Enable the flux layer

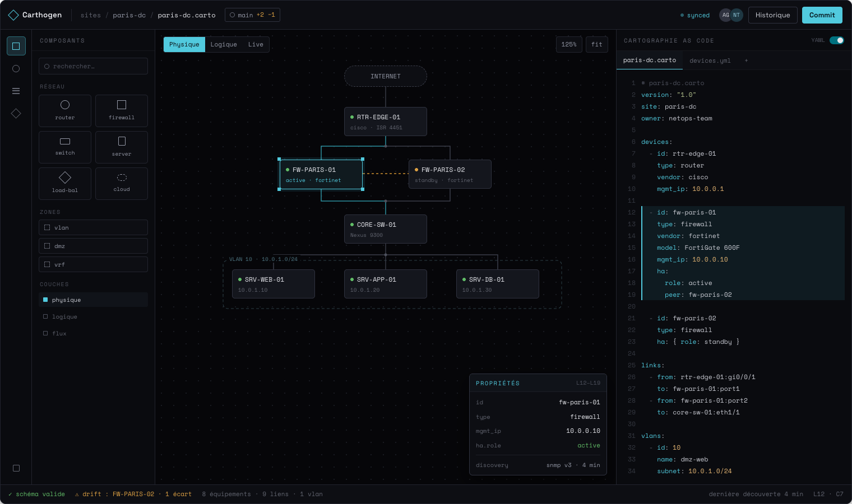coord(93,333)
